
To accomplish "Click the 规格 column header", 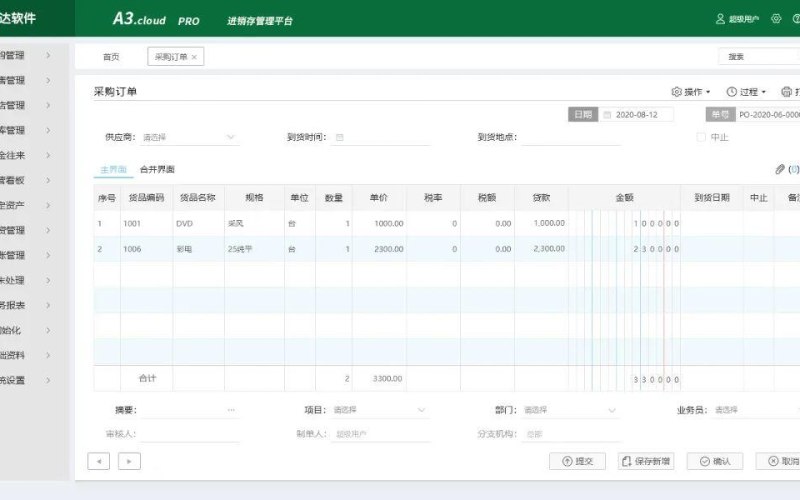I will 254,198.
